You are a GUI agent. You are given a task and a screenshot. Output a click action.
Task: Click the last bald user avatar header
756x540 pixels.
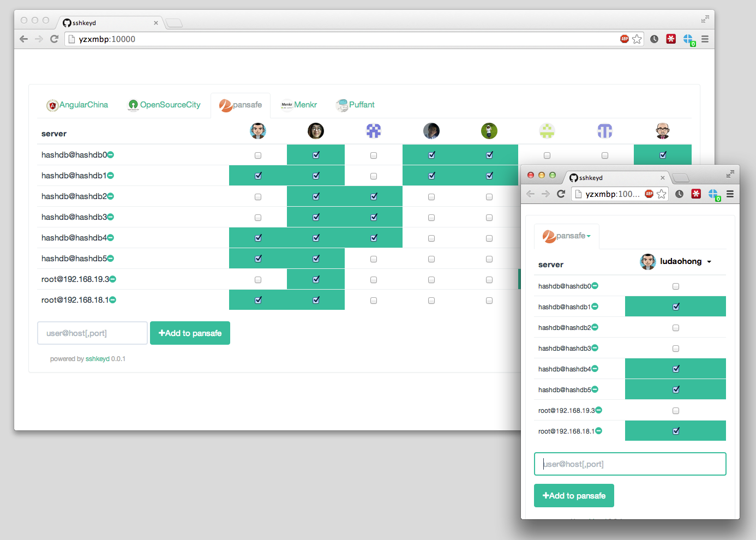[663, 131]
